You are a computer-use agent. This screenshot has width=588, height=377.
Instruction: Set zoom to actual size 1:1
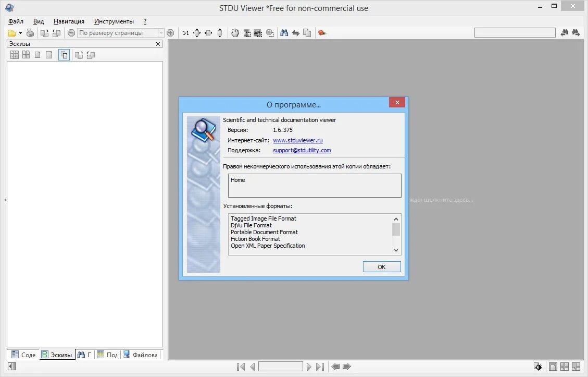185,33
